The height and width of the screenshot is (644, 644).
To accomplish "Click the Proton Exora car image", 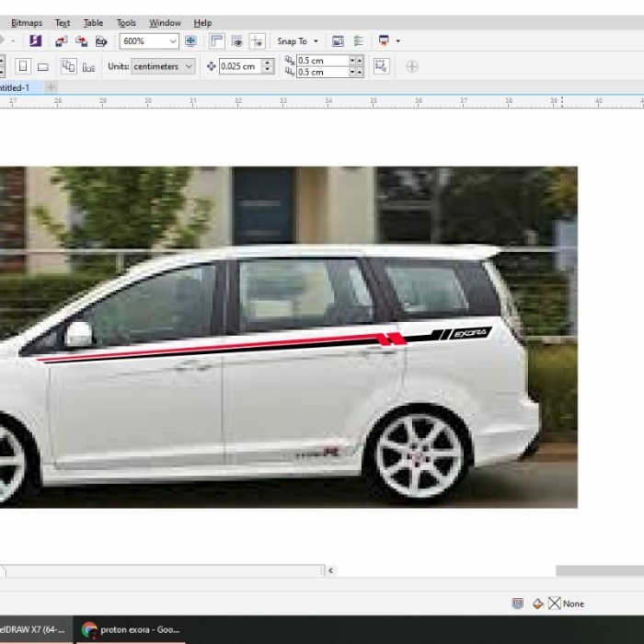I will coord(289,337).
